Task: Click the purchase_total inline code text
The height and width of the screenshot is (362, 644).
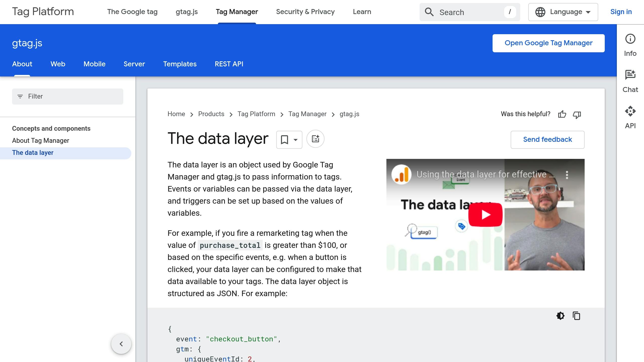Action: pyautogui.click(x=230, y=245)
